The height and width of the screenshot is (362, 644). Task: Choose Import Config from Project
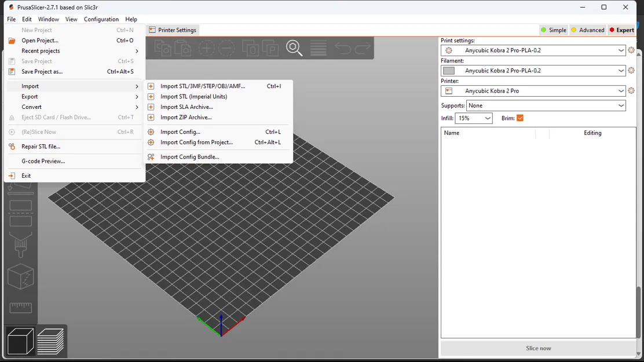(x=219, y=142)
